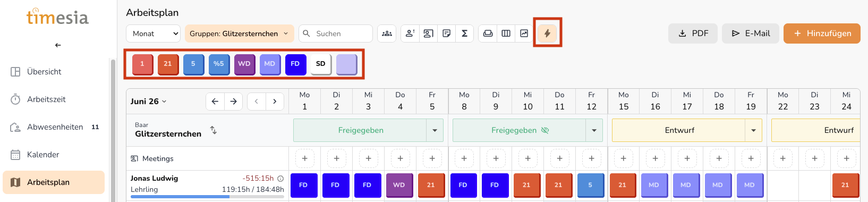The image size is (868, 202).
Task: Click the columns layout icon
Action: pyautogui.click(x=506, y=33)
